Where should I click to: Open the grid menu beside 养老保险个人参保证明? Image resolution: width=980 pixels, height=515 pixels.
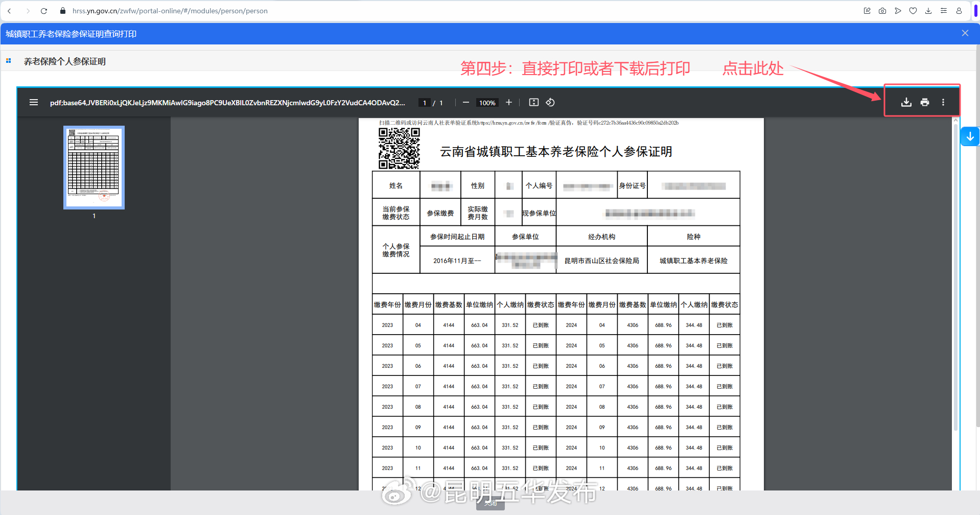point(8,60)
